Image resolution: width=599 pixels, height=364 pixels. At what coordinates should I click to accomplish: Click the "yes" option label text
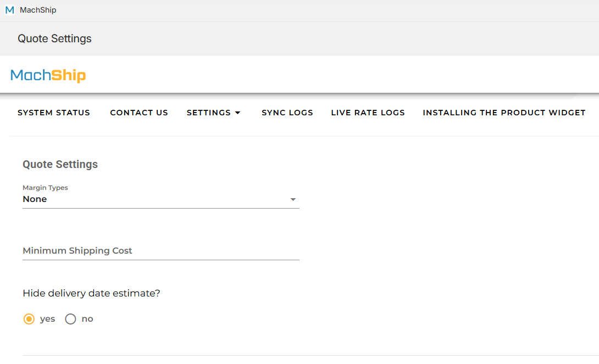pos(48,319)
